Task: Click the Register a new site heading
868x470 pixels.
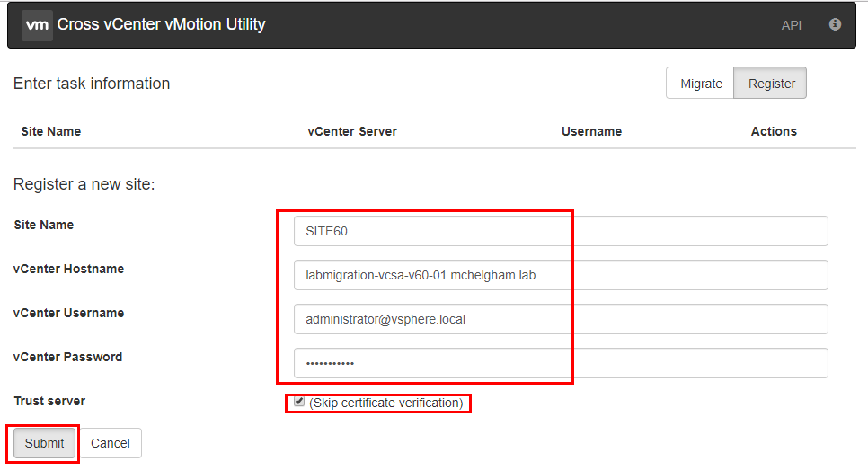Action: 84,184
